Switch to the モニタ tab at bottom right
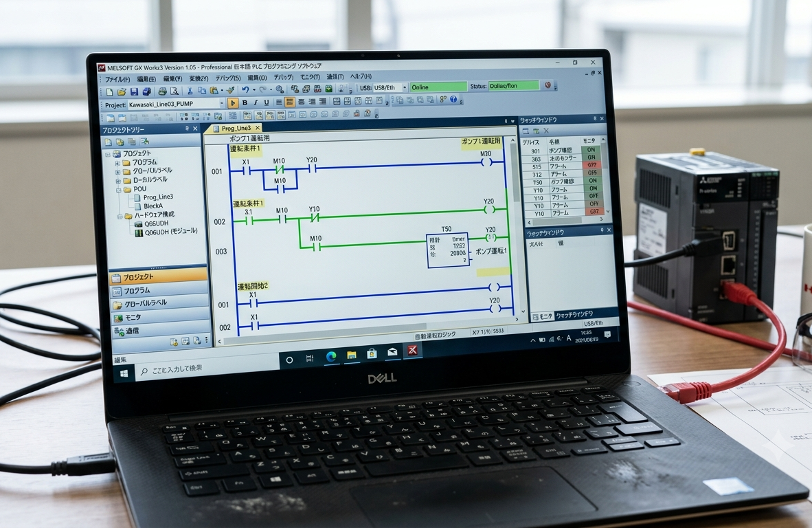Screen dimensions: 812x528 (x=542, y=316)
